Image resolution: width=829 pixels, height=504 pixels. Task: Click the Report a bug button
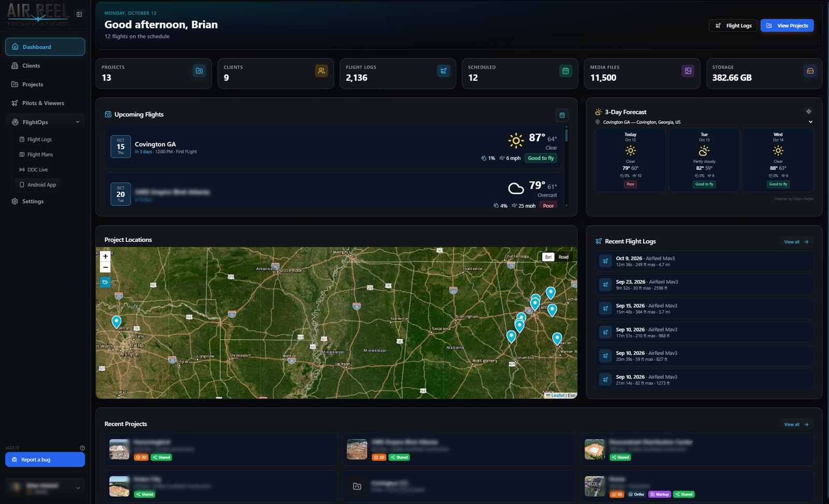pyautogui.click(x=45, y=459)
